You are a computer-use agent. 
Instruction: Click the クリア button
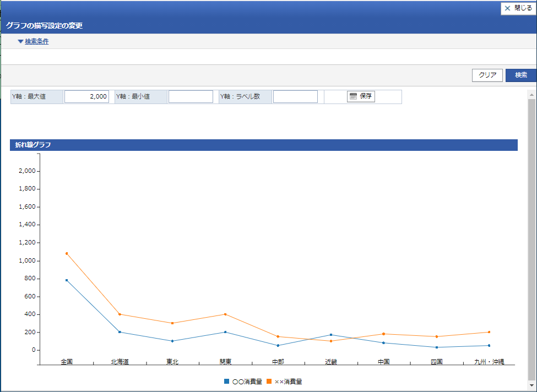point(487,75)
